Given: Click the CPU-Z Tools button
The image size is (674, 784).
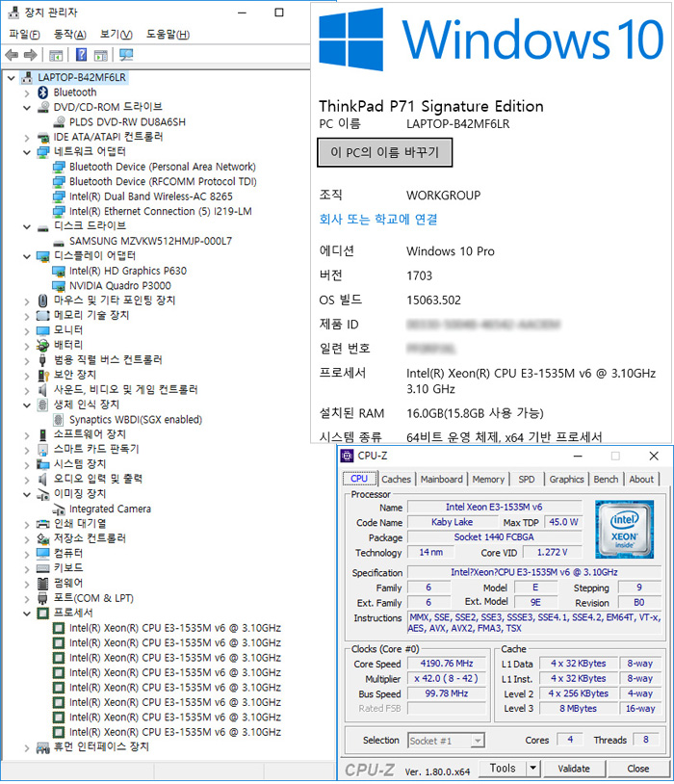Looking at the screenshot, I should (503, 768).
